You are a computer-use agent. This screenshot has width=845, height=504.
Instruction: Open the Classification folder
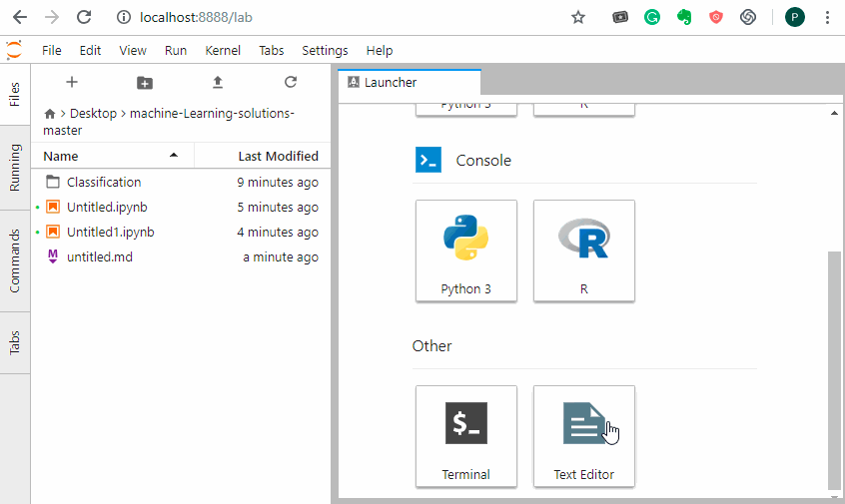pyautogui.click(x=104, y=183)
